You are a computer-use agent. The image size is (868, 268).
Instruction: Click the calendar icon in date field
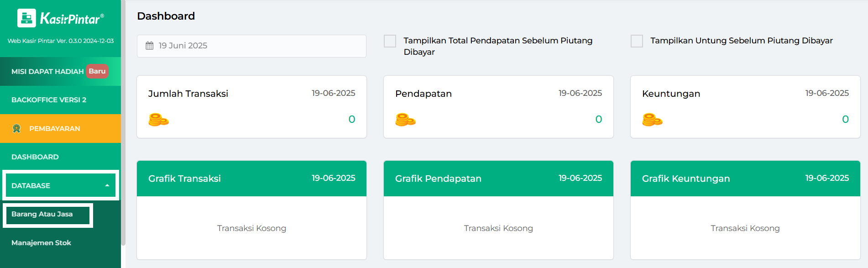(150, 46)
